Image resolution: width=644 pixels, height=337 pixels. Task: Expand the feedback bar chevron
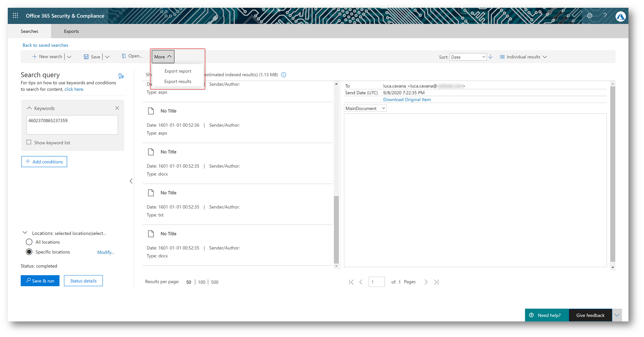617,315
